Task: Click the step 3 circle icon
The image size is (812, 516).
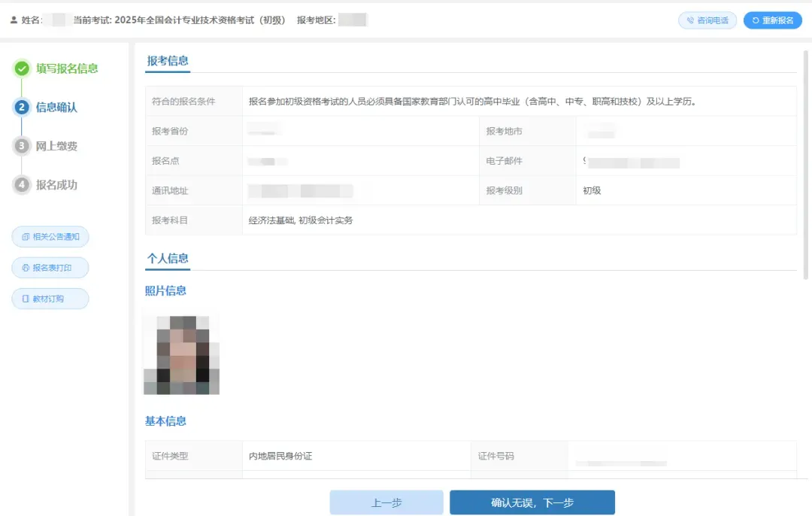Action: tap(22, 146)
